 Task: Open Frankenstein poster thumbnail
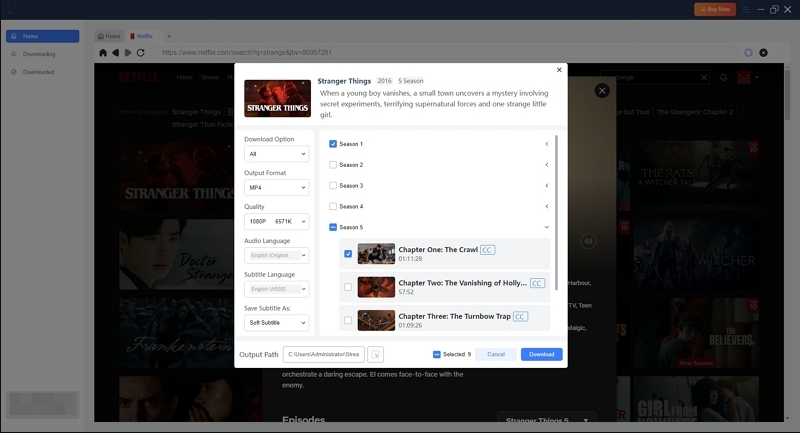click(x=177, y=333)
